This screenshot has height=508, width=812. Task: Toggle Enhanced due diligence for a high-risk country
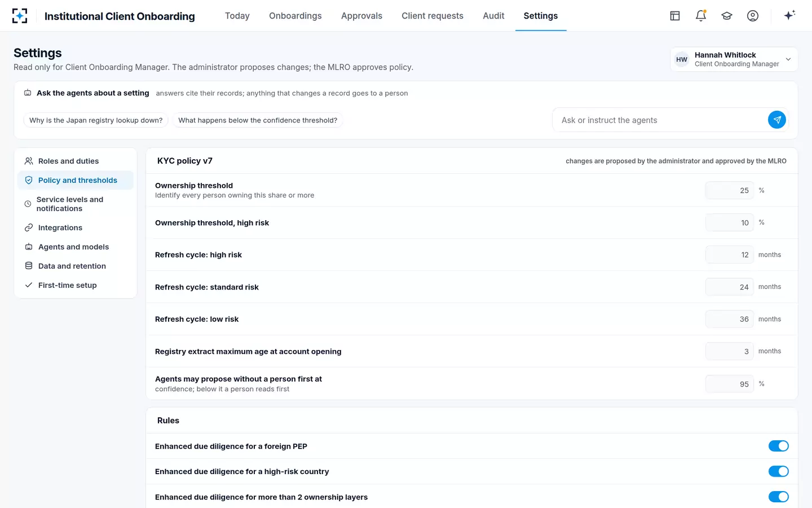point(779,471)
